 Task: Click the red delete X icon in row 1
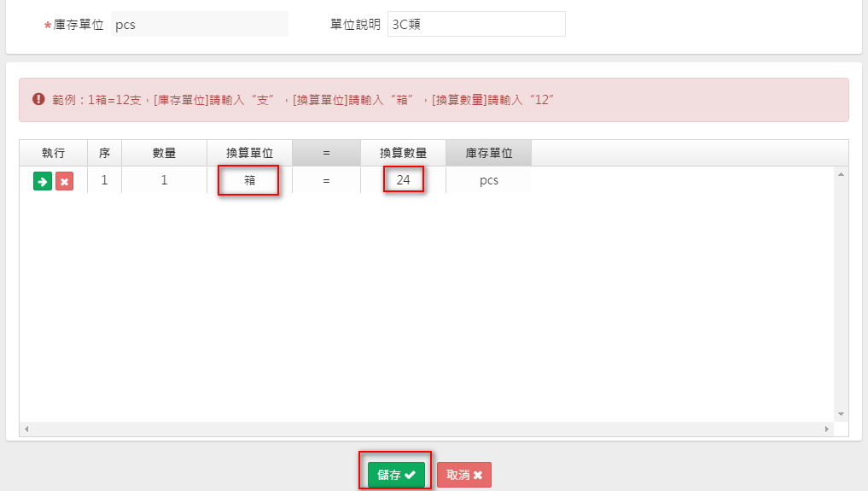click(64, 181)
